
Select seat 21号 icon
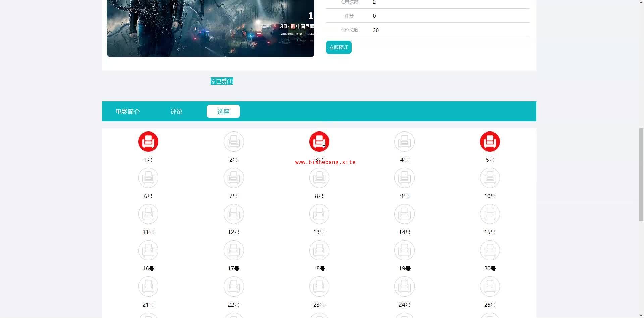pos(148,286)
